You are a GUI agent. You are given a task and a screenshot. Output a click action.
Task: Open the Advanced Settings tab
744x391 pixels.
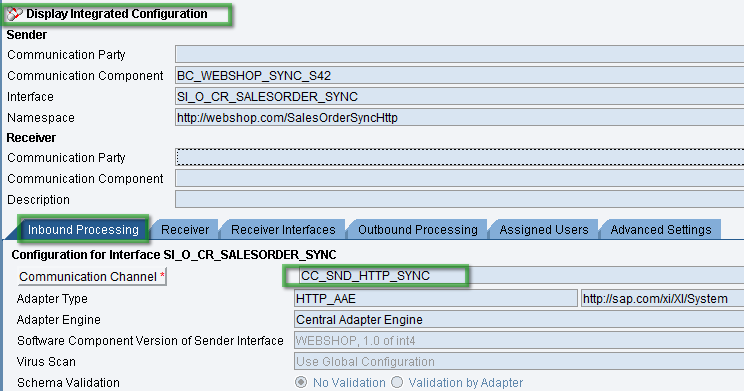(x=660, y=230)
